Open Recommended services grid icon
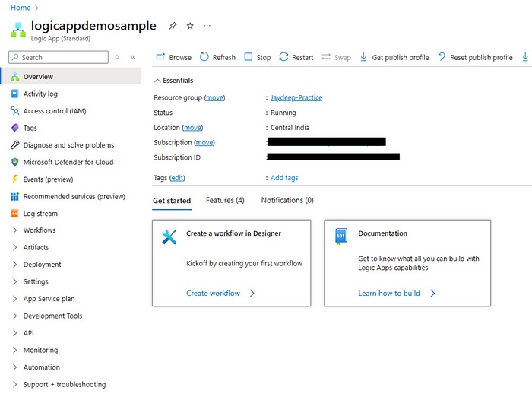The width and height of the screenshot is (532, 400). pyautogui.click(x=14, y=196)
